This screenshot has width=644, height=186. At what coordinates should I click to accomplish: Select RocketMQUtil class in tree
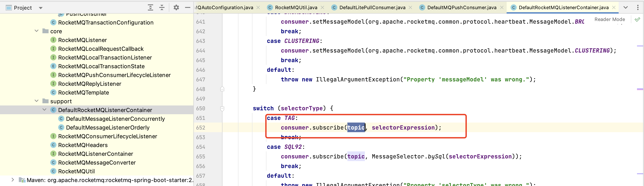[76, 171]
